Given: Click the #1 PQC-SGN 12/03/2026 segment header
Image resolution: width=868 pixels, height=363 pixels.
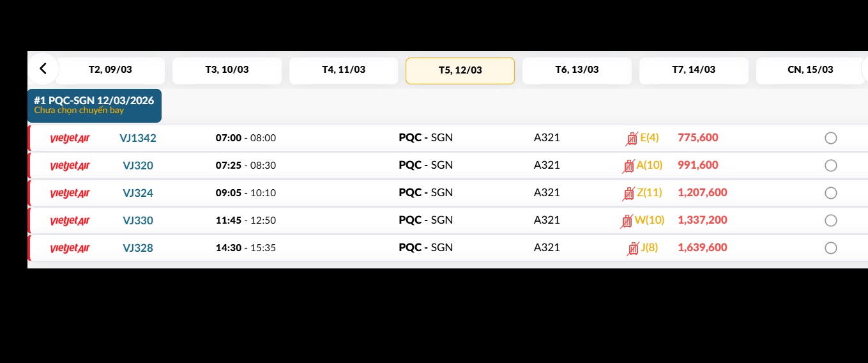Looking at the screenshot, I should 94,105.
